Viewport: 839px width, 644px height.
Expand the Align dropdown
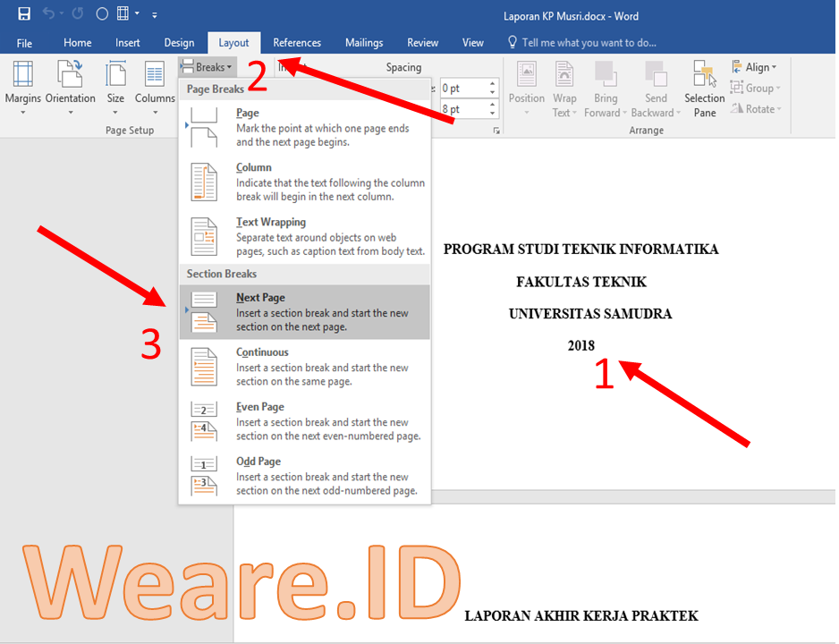pyautogui.click(x=754, y=67)
